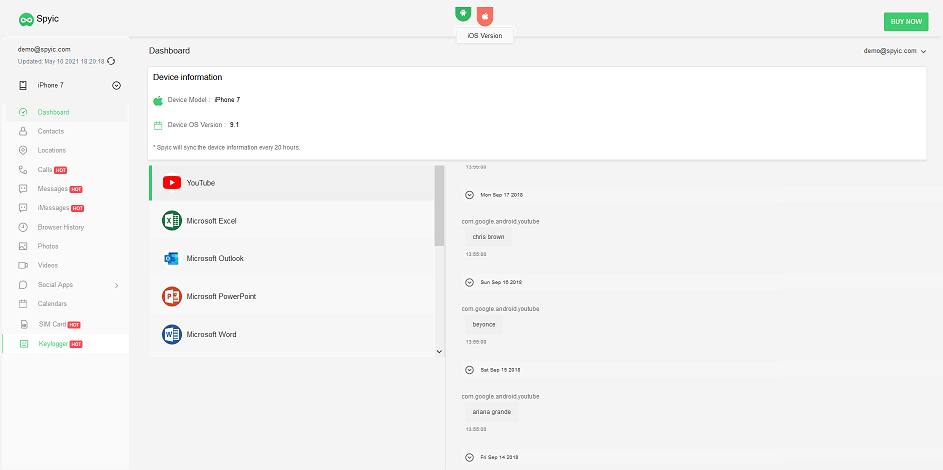943x470 pixels.
Task: Click the down arrow below the app list
Action: 439,352
